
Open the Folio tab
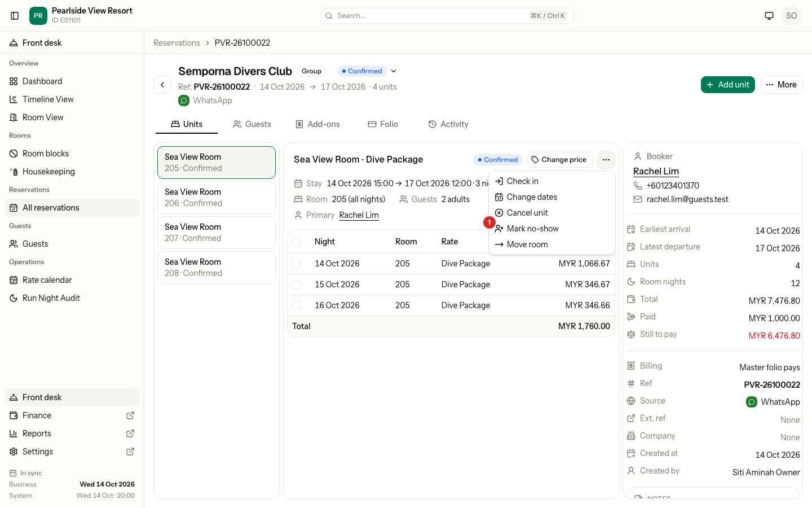click(383, 124)
